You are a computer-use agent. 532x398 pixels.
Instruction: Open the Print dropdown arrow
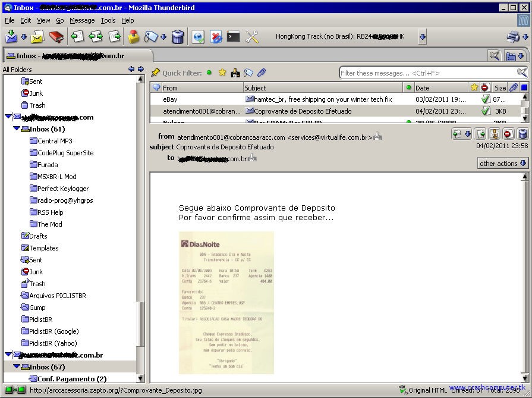click(525, 37)
